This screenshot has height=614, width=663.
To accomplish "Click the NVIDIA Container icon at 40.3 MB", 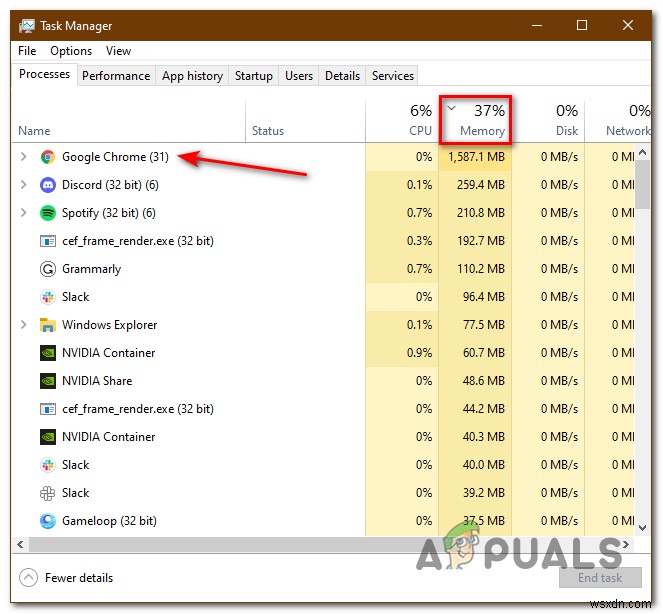I will [48, 437].
